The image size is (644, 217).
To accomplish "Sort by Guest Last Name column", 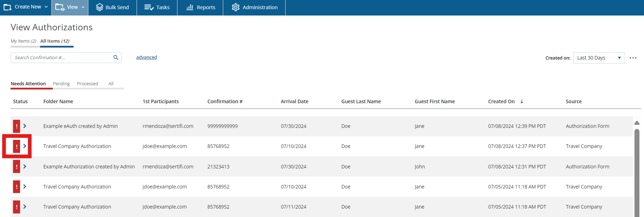I will click(x=361, y=101).
